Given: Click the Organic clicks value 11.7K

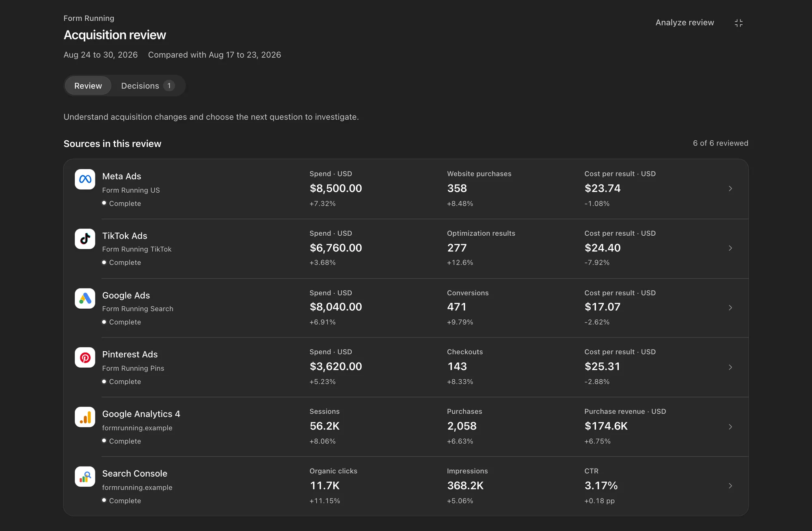Looking at the screenshot, I should pyautogui.click(x=325, y=486).
